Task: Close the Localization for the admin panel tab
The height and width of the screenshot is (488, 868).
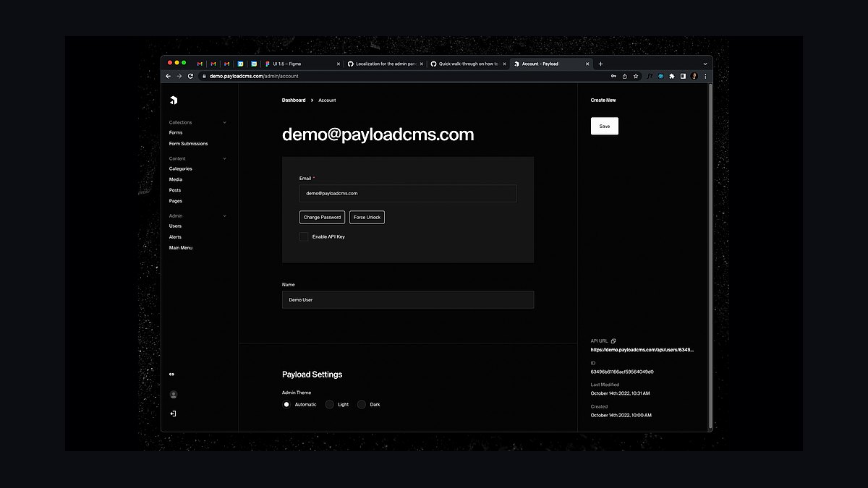Action: pos(421,64)
